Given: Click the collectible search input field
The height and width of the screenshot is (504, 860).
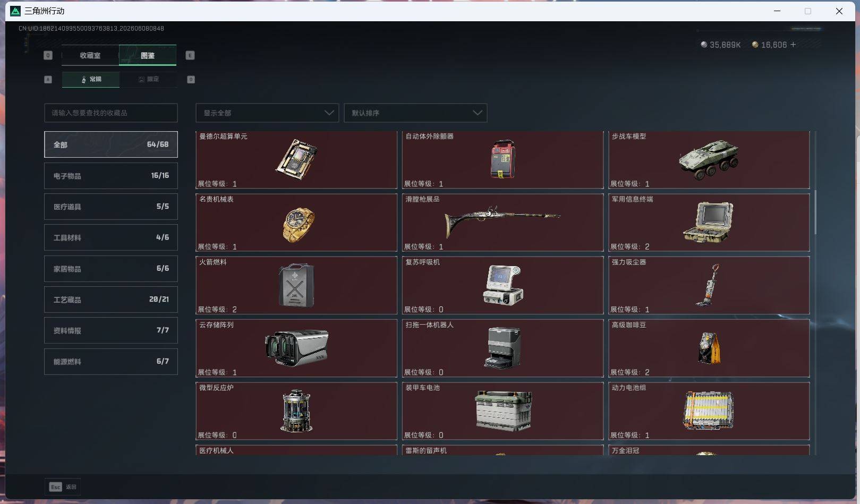Looking at the screenshot, I should 111,113.
